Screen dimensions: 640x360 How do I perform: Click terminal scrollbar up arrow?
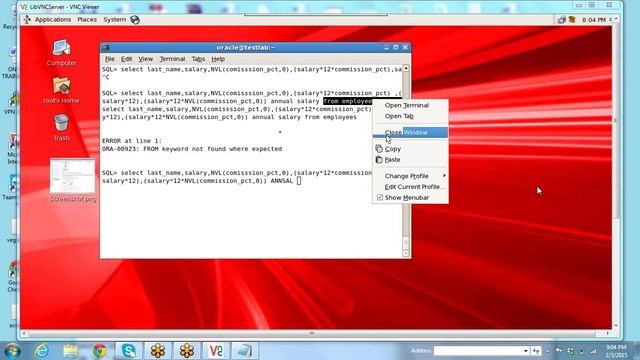(406, 68)
